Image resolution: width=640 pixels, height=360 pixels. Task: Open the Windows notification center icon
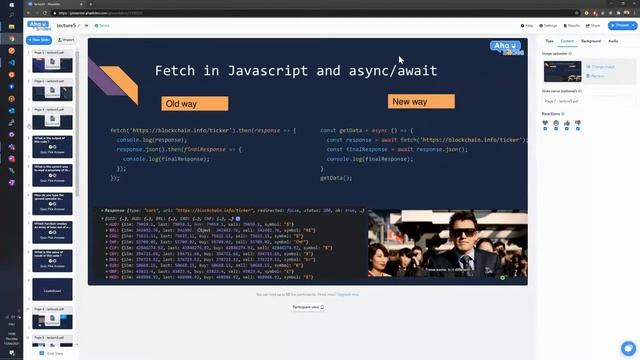point(11,353)
